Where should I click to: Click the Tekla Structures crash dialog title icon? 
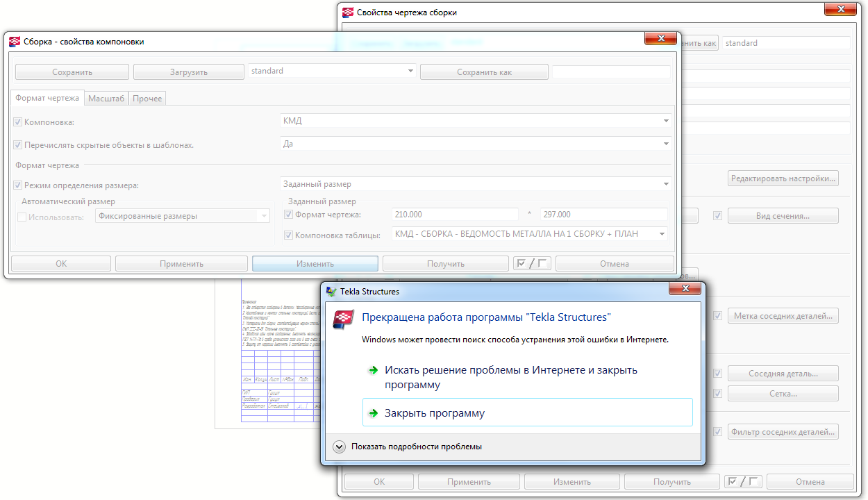[331, 292]
